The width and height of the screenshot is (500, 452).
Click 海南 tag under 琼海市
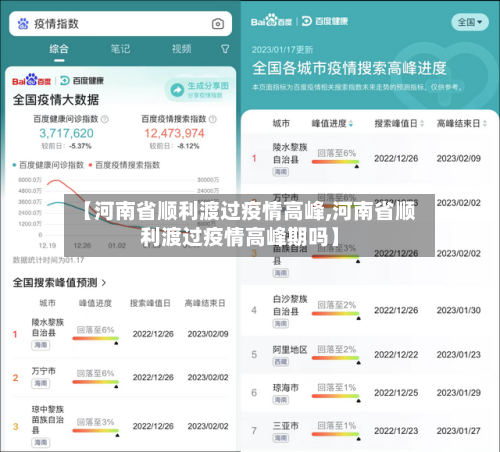click(281, 400)
